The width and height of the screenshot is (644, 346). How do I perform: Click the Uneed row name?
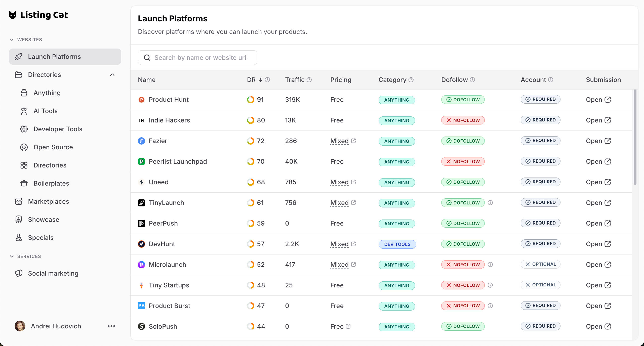tap(158, 182)
